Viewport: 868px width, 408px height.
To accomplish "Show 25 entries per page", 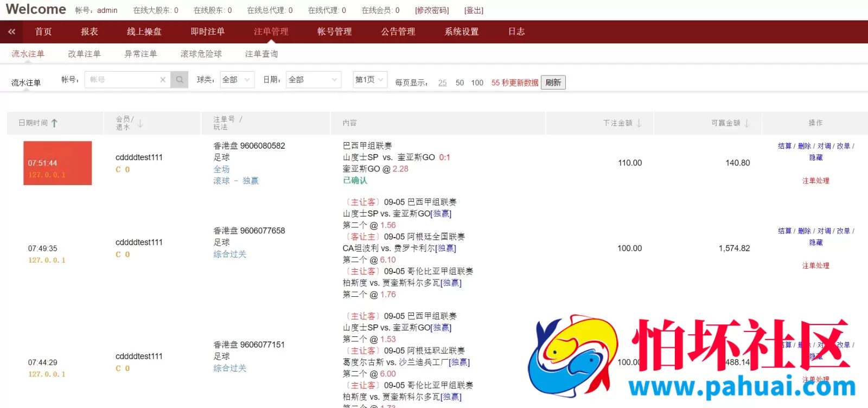I will [x=443, y=82].
